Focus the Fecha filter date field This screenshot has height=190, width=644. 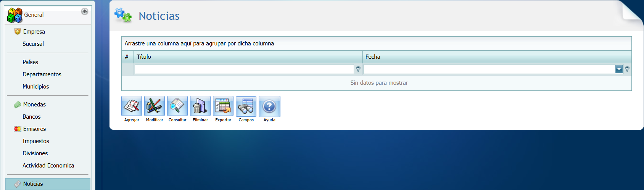point(489,69)
